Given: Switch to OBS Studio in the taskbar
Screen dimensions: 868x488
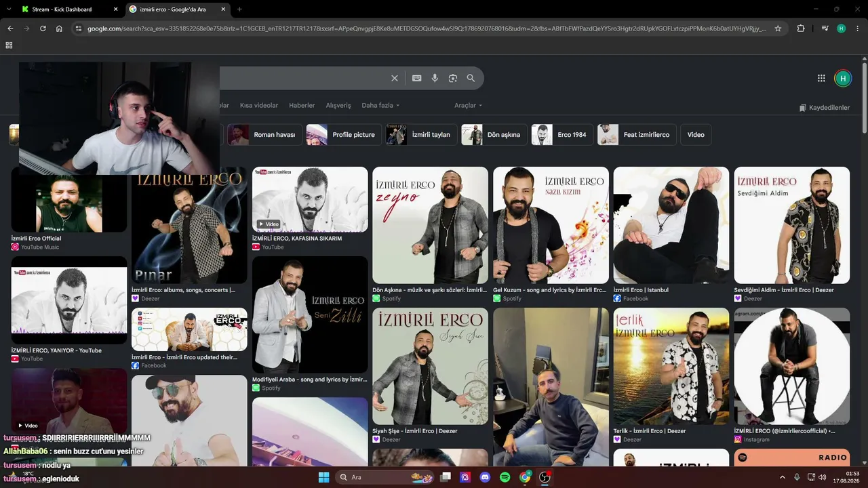Looking at the screenshot, I should pyautogui.click(x=545, y=477).
